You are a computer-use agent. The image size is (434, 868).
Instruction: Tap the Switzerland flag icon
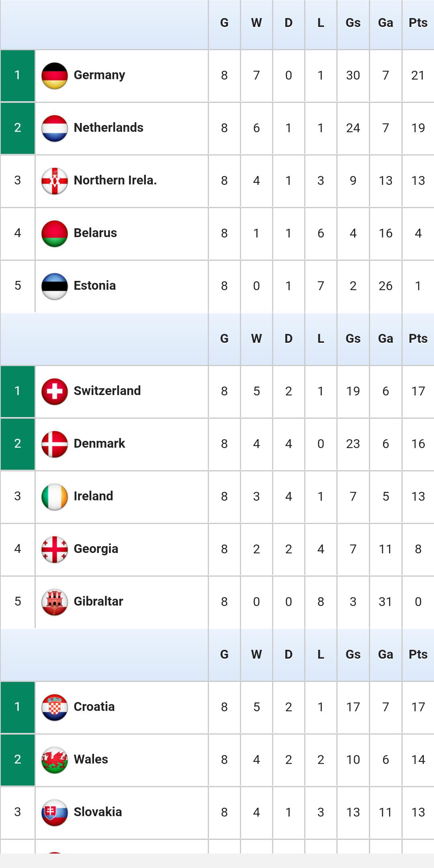54,391
